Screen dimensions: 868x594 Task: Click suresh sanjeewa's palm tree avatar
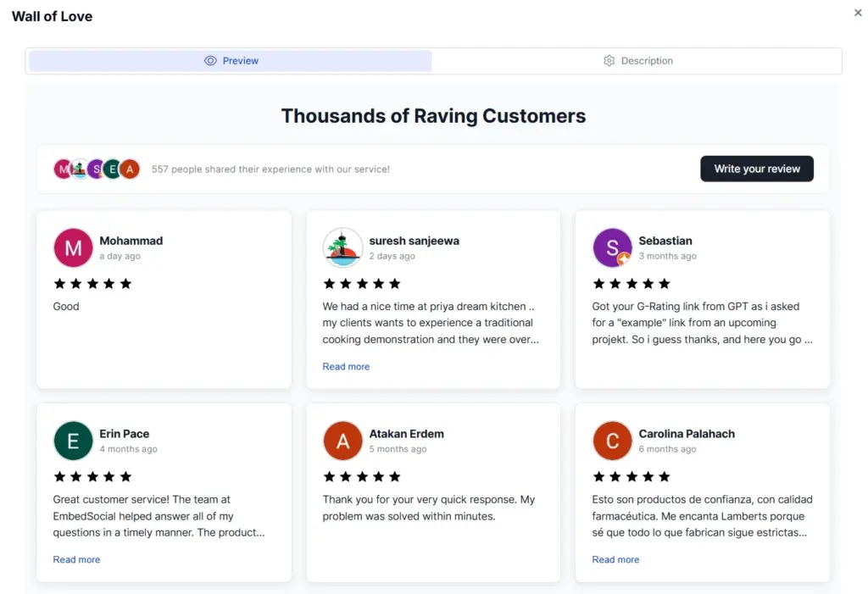coord(342,247)
